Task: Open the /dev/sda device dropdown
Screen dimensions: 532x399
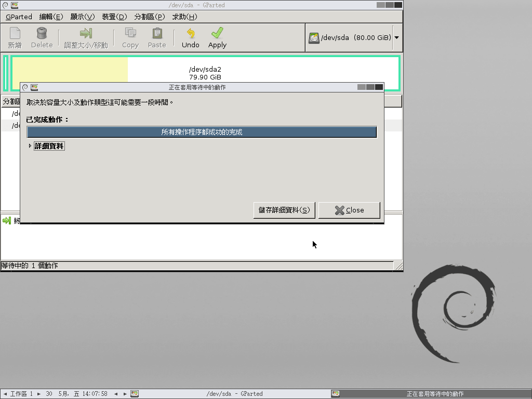Action: click(396, 37)
